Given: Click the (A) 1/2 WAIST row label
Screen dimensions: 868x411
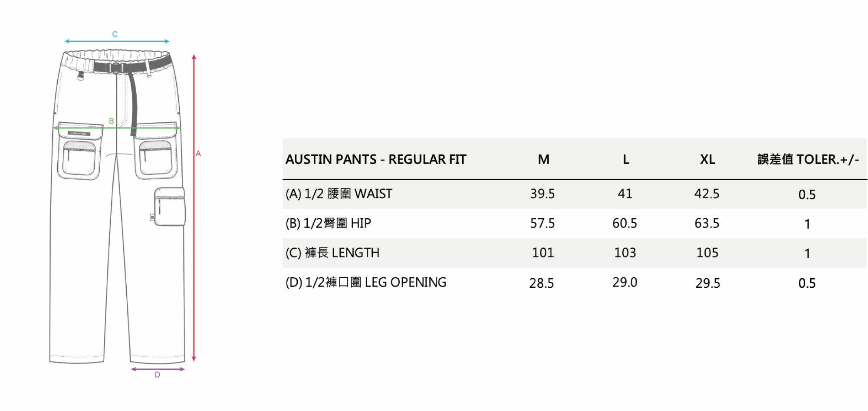Looking at the screenshot, I should tap(339, 194).
